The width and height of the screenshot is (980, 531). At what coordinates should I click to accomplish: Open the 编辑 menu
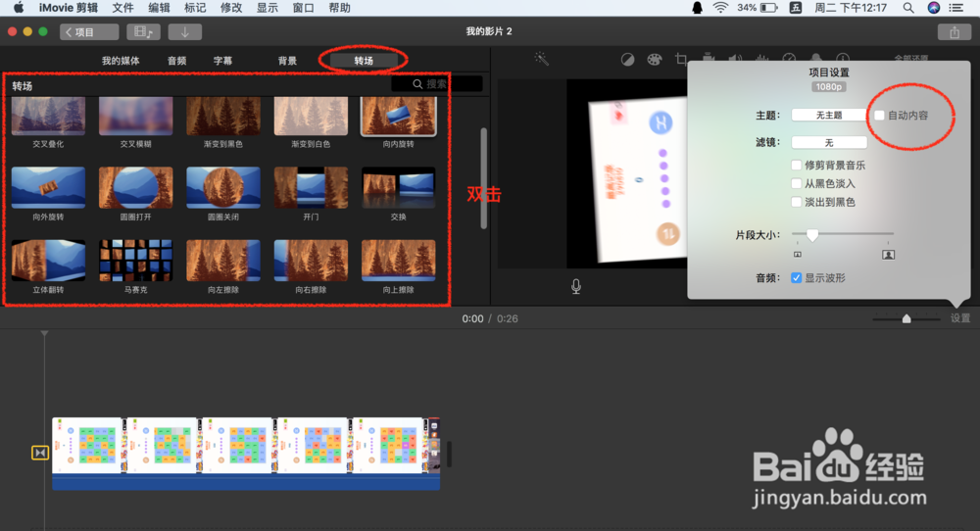tap(159, 8)
